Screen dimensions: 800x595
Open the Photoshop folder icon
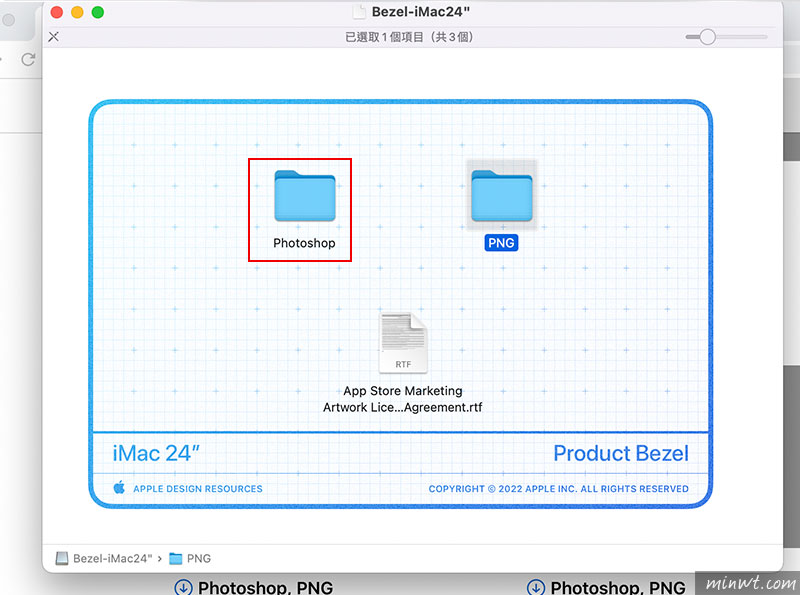click(304, 196)
